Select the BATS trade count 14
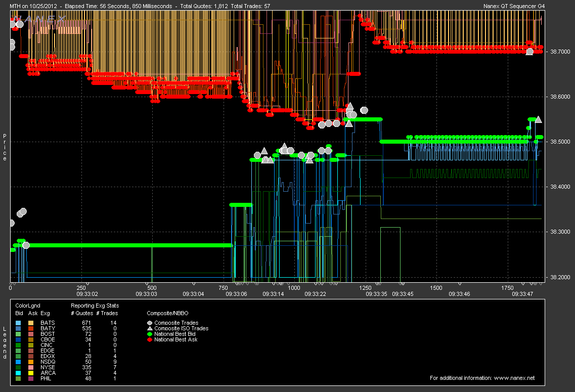The width and height of the screenshot is (575, 392). point(113,323)
